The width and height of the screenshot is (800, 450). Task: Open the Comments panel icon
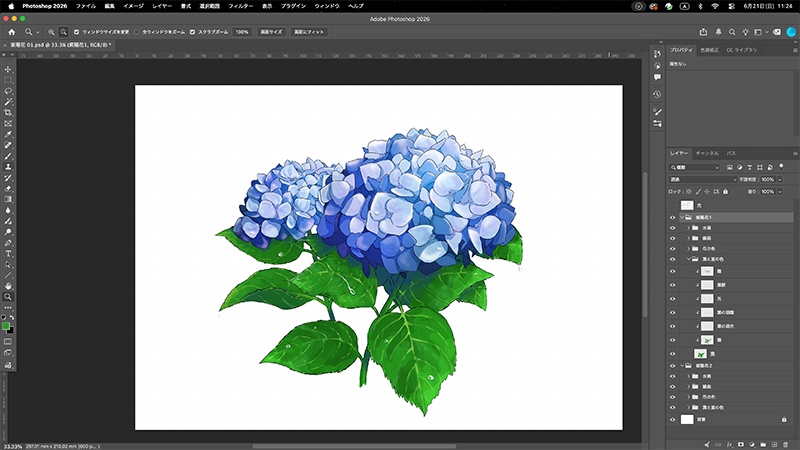[657, 77]
